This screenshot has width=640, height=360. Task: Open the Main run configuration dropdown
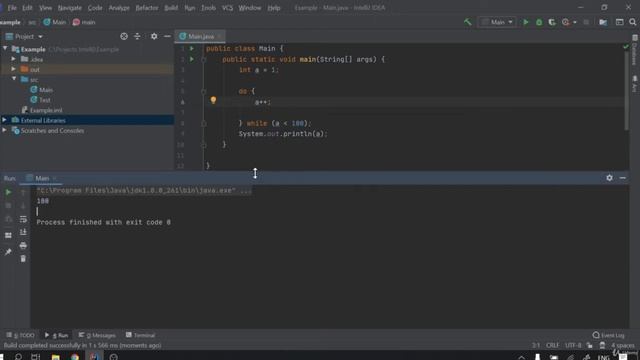(497, 22)
